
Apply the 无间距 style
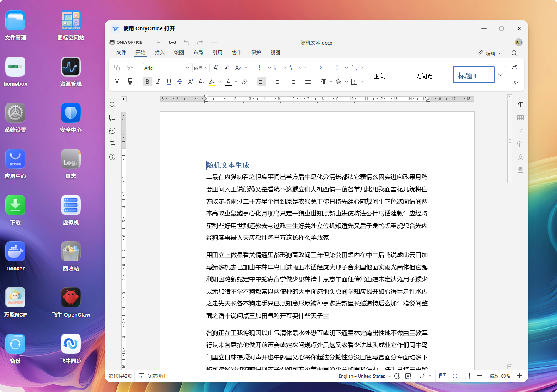pos(432,75)
